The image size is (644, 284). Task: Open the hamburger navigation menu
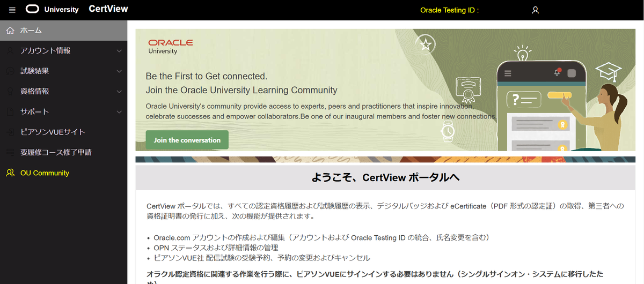point(12,10)
